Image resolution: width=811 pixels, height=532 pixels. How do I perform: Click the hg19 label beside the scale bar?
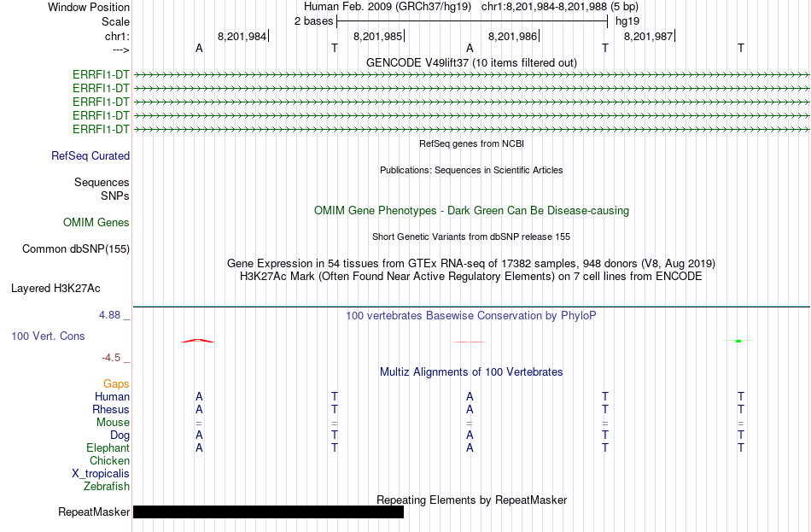[x=627, y=21]
